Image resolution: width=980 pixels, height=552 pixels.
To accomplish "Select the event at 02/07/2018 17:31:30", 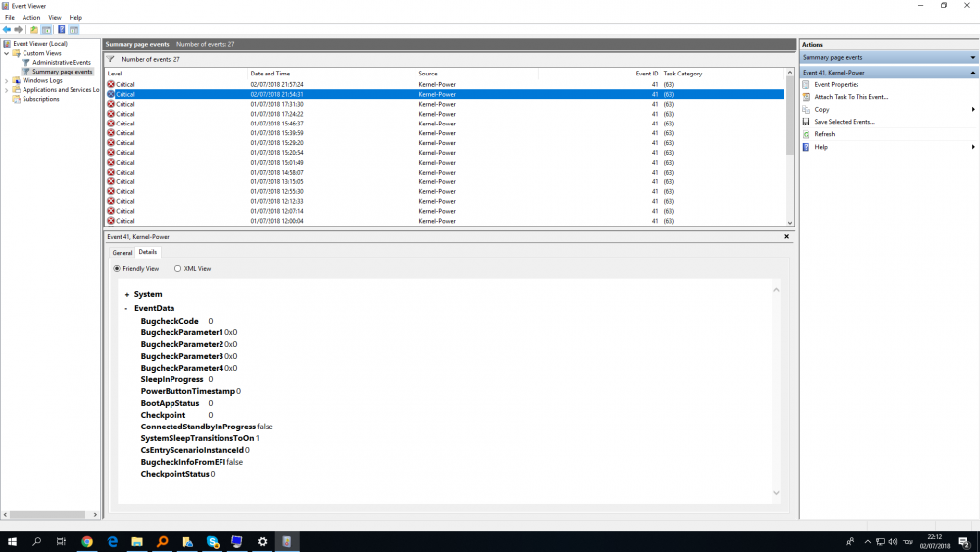I will pos(444,104).
